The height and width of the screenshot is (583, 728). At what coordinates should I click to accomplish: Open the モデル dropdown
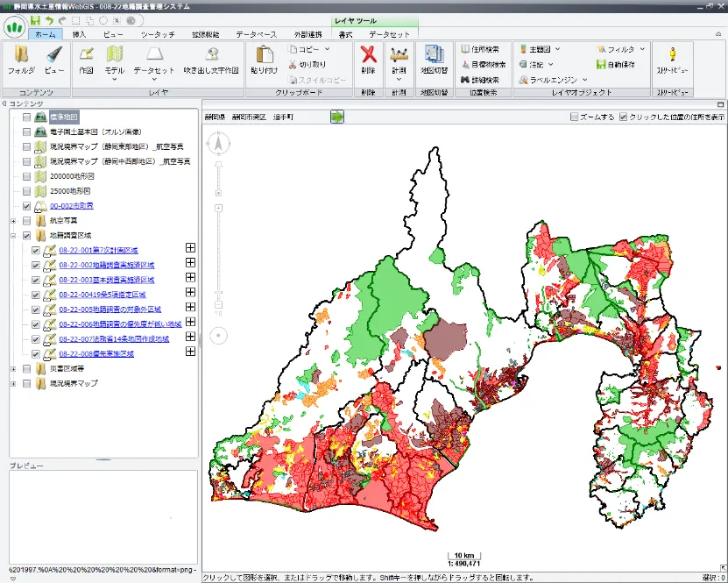[114, 80]
